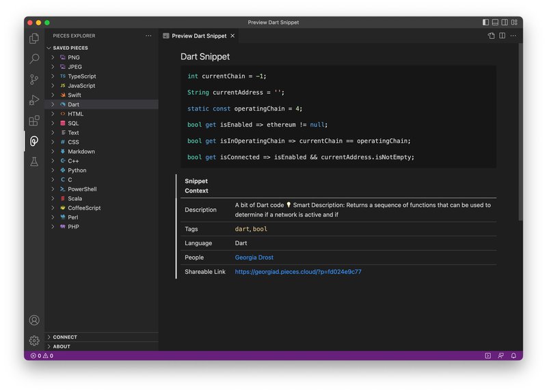Toggle primary side bar layout icon
This screenshot has width=547, height=392.
point(485,23)
